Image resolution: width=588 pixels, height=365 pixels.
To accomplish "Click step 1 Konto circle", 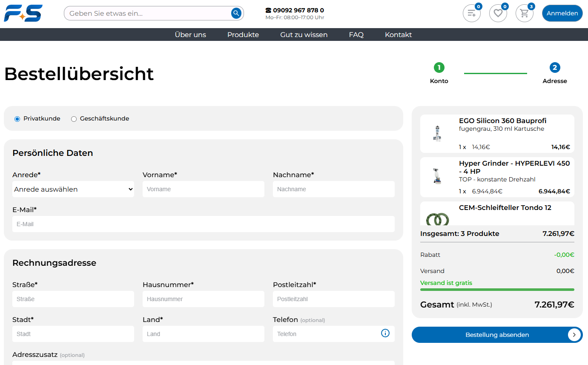I will pyautogui.click(x=439, y=67).
